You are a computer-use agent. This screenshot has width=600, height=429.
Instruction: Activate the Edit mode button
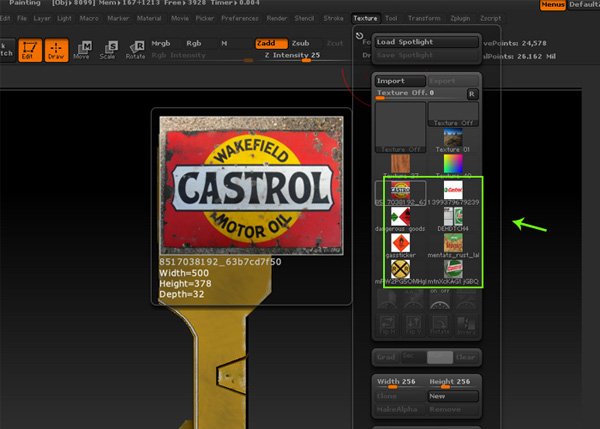tap(30, 50)
